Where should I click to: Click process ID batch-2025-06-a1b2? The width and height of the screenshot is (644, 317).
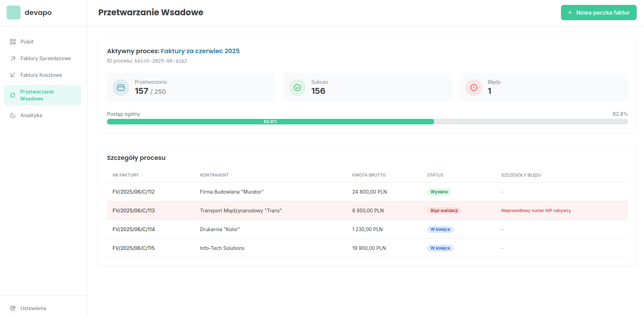[x=161, y=61]
